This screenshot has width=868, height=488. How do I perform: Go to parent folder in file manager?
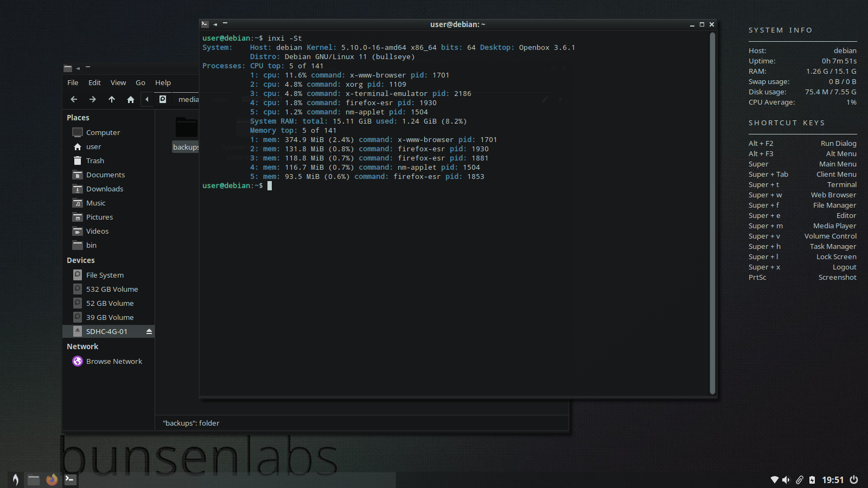tap(112, 99)
